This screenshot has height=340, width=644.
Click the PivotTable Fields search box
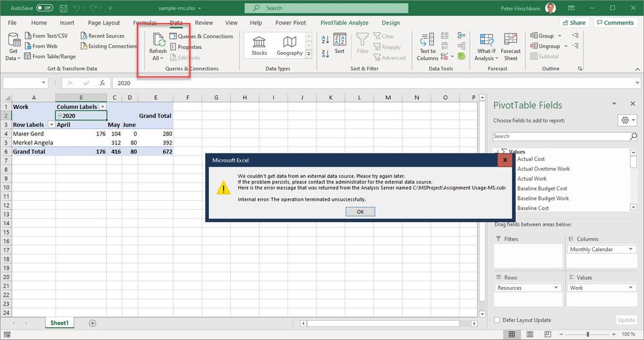click(565, 136)
